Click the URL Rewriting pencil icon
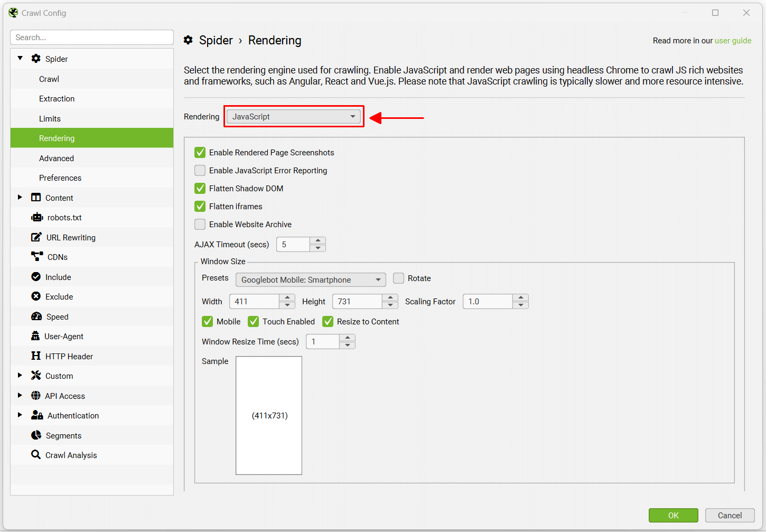This screenshot has height=532, width=766. click(x=36, y=237)
